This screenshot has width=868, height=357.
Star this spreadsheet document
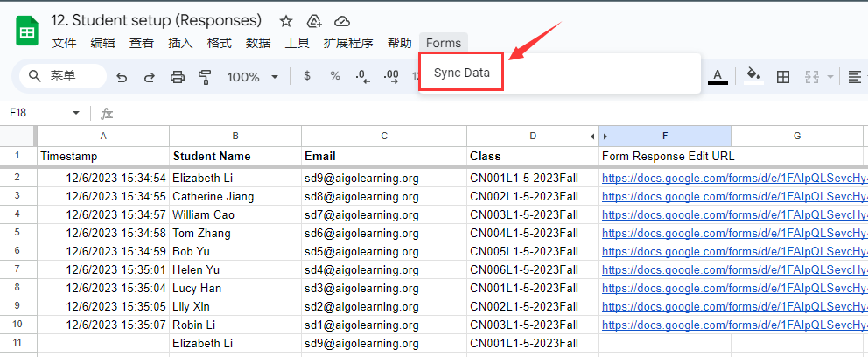pyautogui.click(x=286, y=20)
